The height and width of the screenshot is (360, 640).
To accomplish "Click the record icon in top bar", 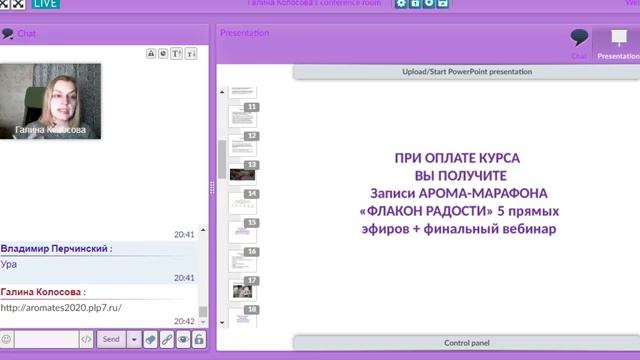I will (x=429, y=3).
